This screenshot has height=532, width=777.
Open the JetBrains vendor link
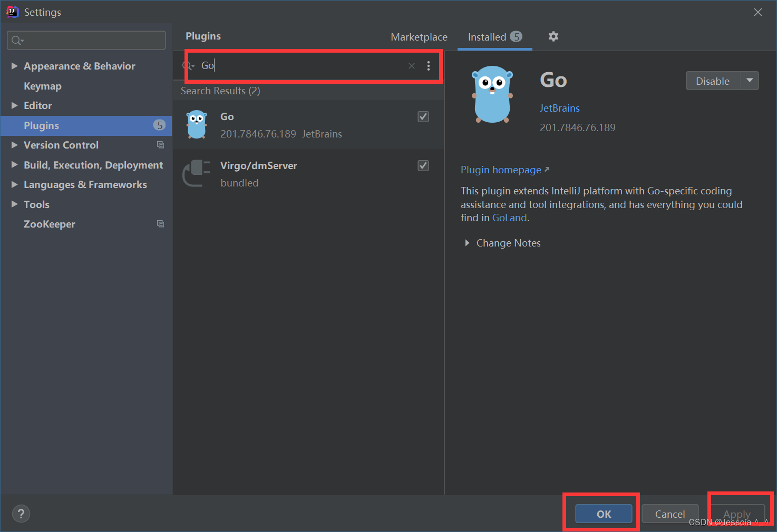(559, 108)
